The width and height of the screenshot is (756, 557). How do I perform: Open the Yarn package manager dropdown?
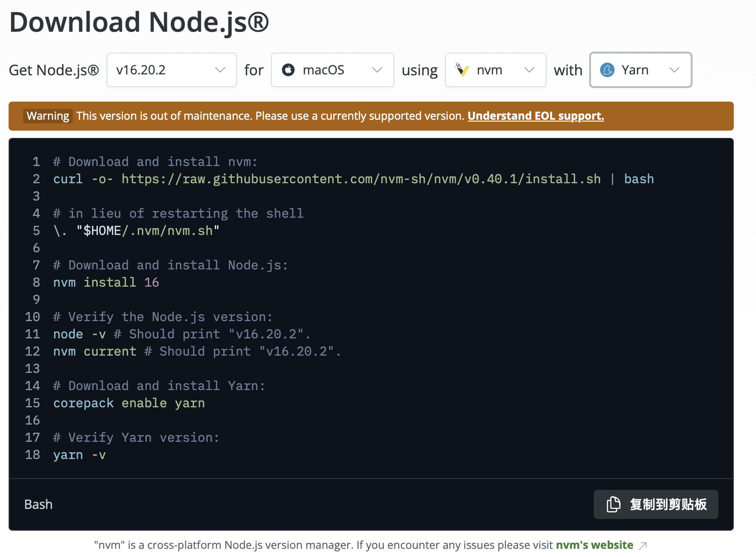641,70
